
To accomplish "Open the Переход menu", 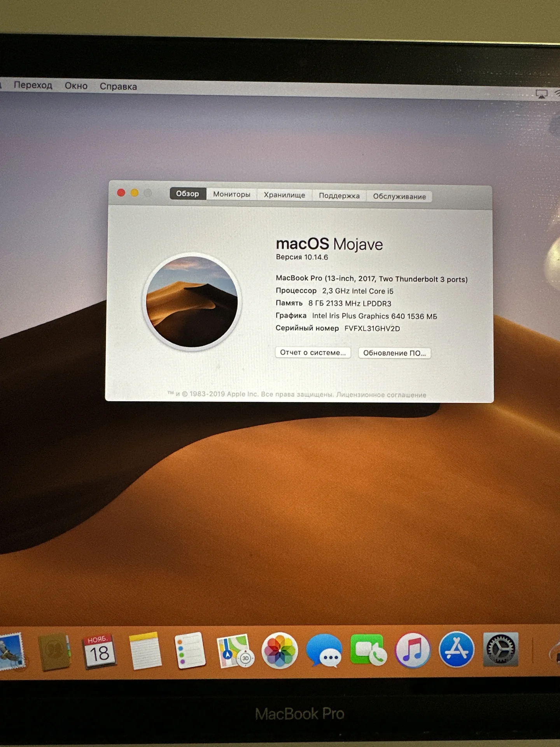I will tap(33, 85).
